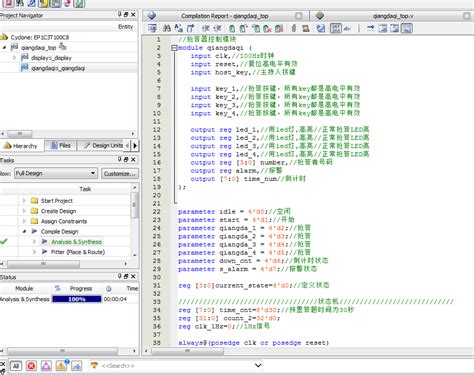Click the Go To Line arrow icon
This screenshot has height=375, width=474.
click(190, 28)
